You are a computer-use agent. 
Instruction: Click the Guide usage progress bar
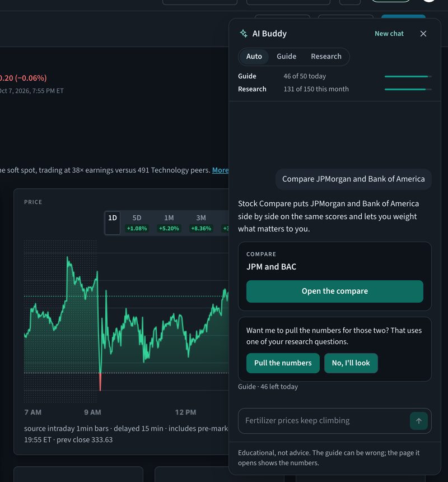(x=408, y=76)
